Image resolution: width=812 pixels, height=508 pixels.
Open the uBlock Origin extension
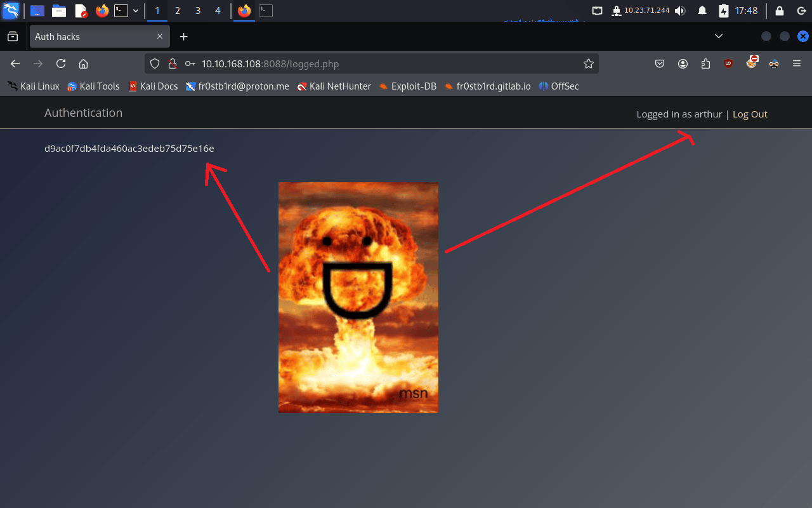click(728, 63)
